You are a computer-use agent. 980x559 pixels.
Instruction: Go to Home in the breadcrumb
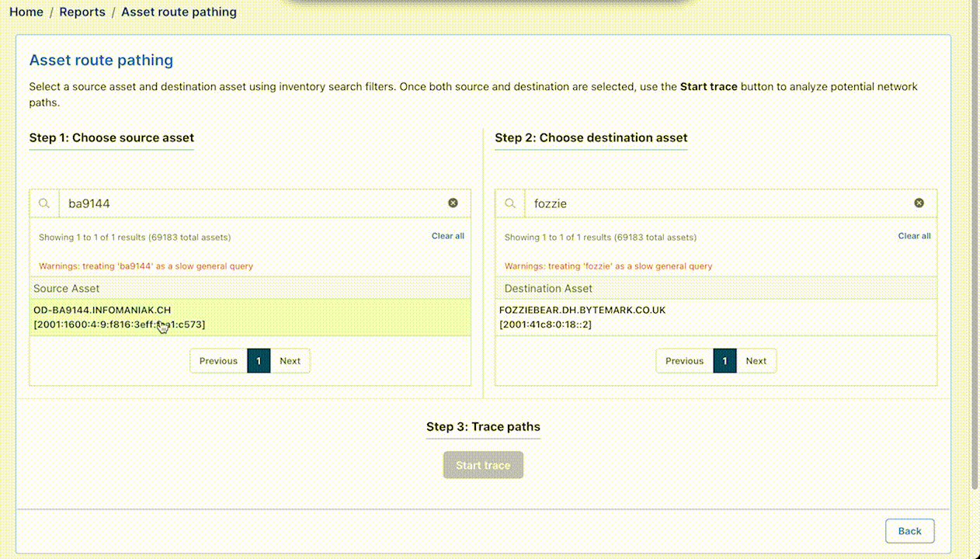click(x=26, y=12)
